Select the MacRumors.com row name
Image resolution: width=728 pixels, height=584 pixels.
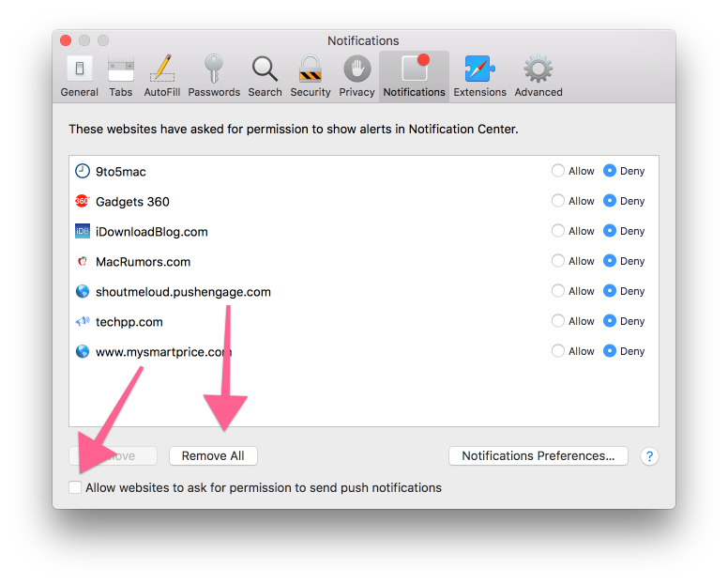click(143, 262)
